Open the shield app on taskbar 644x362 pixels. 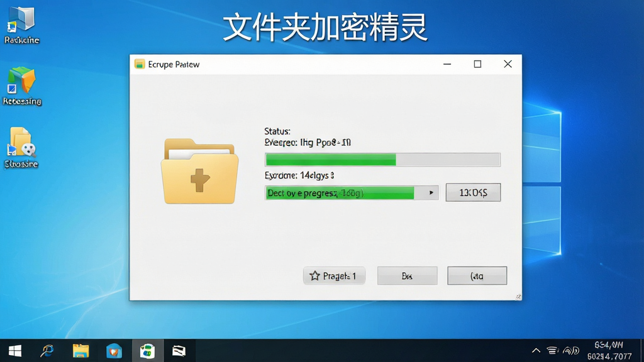tap(114, 351)
